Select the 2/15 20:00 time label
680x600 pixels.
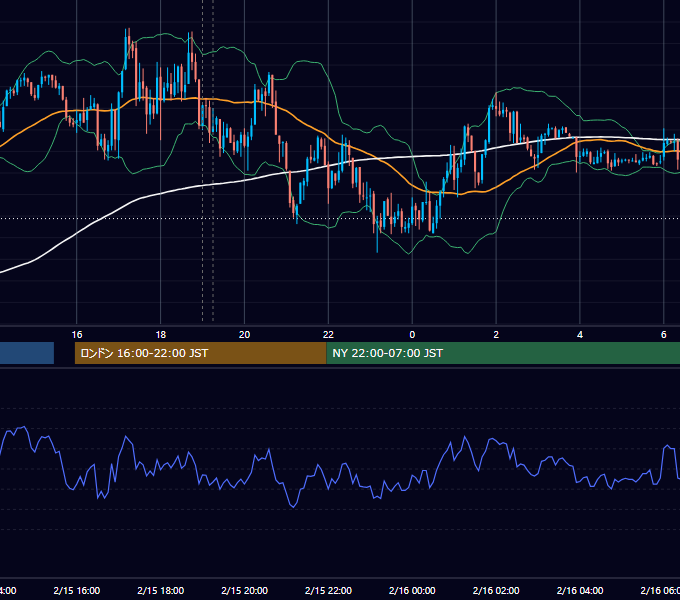point(245,590)
